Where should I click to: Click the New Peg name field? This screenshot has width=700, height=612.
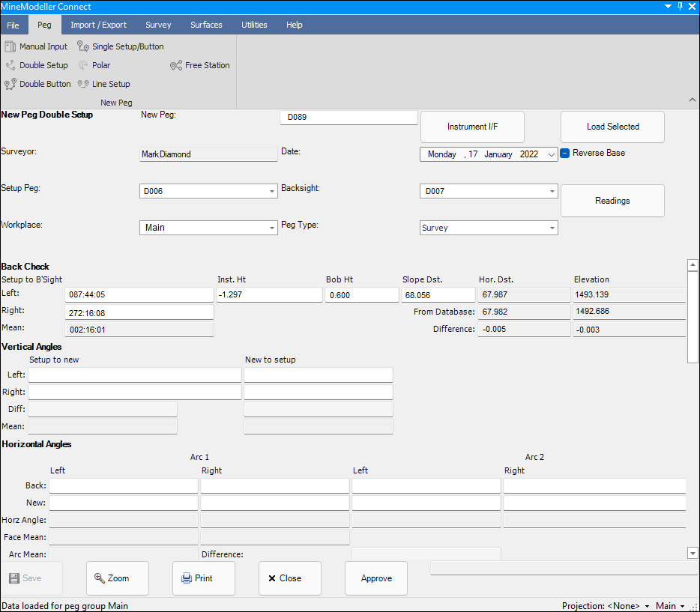click(x=349, y=118)
